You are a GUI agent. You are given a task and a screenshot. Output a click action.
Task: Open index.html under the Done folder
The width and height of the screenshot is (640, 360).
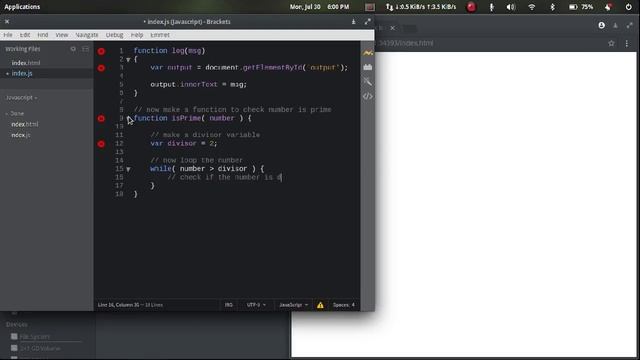[24, 124]
